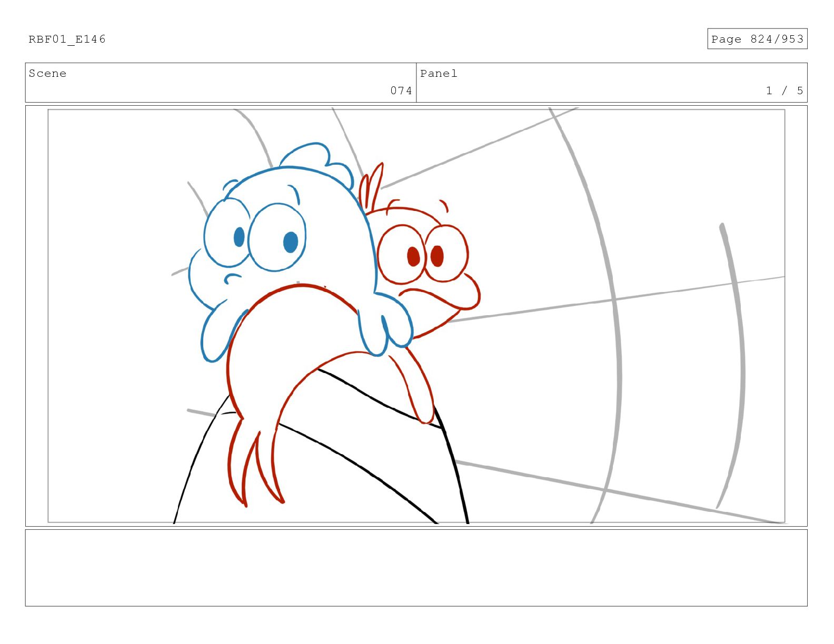Image resolution: width=834 pixels, height=644 pixels.
Task: Click the Panel label
Action: pos(439,73)
